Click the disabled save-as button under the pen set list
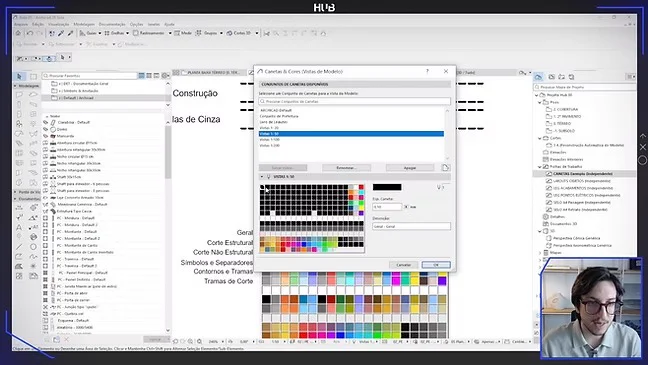 pos(283,168)
